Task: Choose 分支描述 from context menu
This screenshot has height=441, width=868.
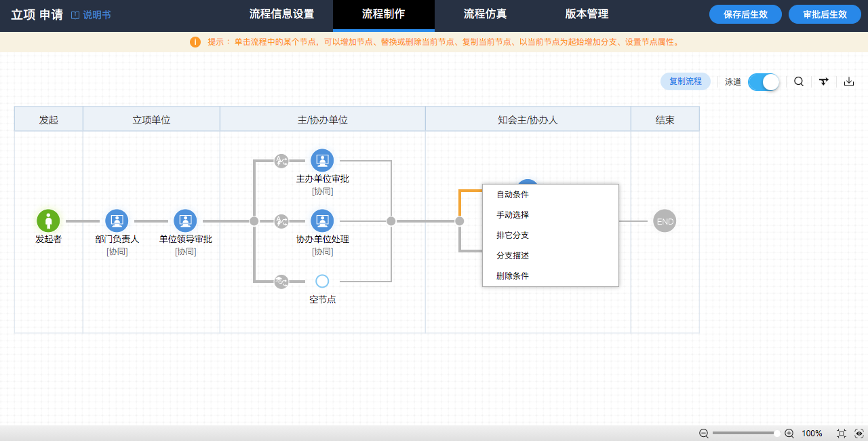Action: click(x=551, y=256)
